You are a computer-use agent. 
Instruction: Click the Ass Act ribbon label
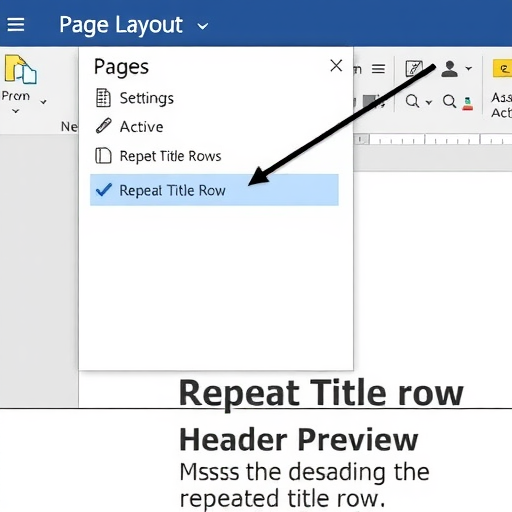point(501,105)
